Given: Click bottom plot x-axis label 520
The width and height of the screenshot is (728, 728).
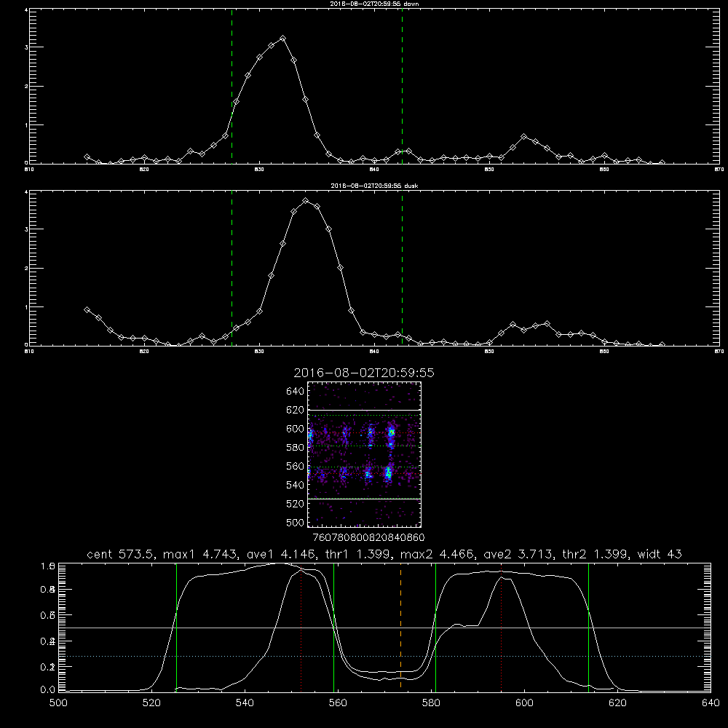Looking at the screenshot, I should coord(151,703).
